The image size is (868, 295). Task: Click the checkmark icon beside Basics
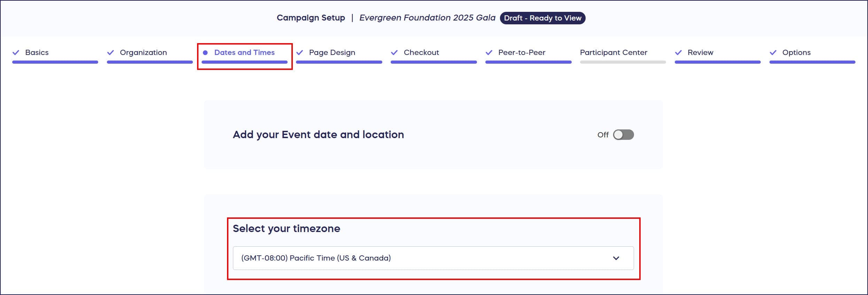[x=16, y=53]
